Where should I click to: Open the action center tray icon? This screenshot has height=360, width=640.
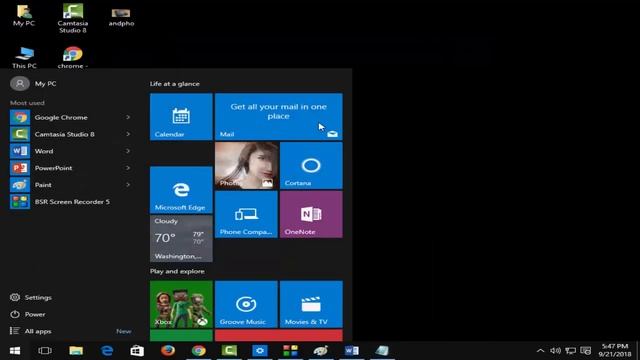point(586,351)
